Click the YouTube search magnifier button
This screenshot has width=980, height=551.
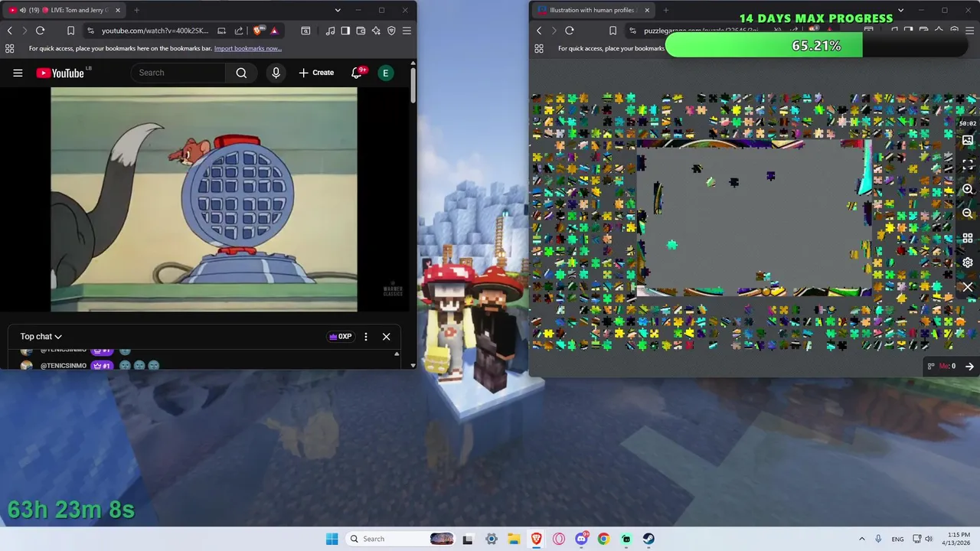(241, 73)
